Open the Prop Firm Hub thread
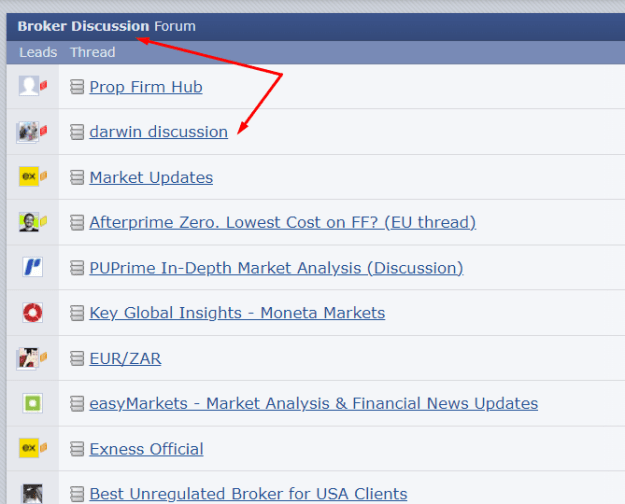The width and height of the screenshot is (625, 504). 146,87
